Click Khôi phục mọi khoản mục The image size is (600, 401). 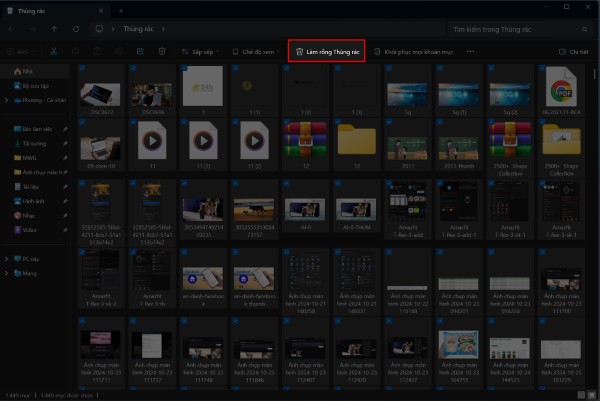coord(412,51)
